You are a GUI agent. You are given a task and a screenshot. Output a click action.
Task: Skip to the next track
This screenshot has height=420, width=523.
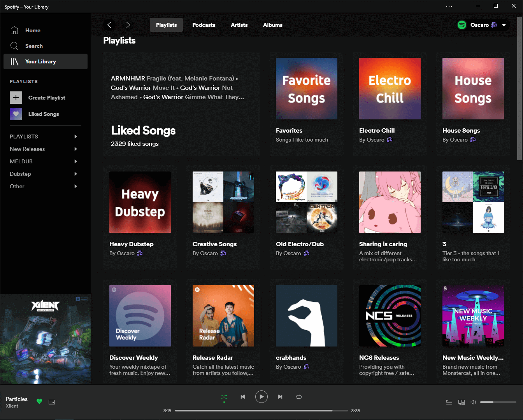click(x=280, y=397)
